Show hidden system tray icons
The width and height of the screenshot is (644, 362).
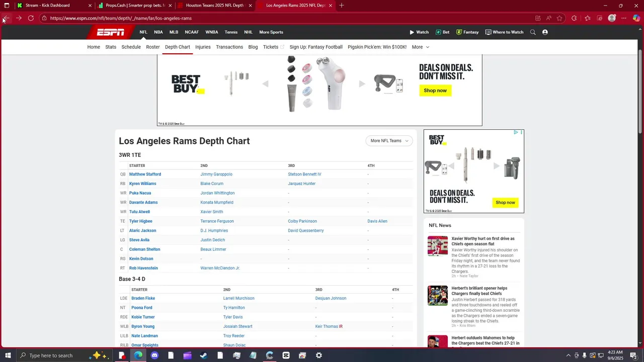pos(569,355)
